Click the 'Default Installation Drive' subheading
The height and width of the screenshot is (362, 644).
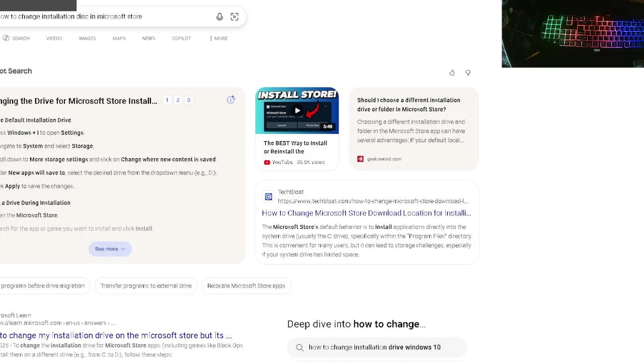36,120
